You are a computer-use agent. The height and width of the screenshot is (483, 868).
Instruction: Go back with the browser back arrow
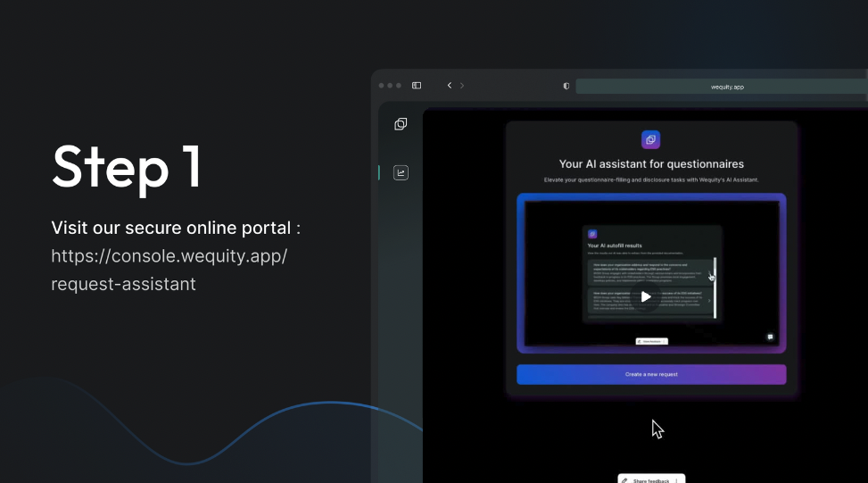coord(450,86)
